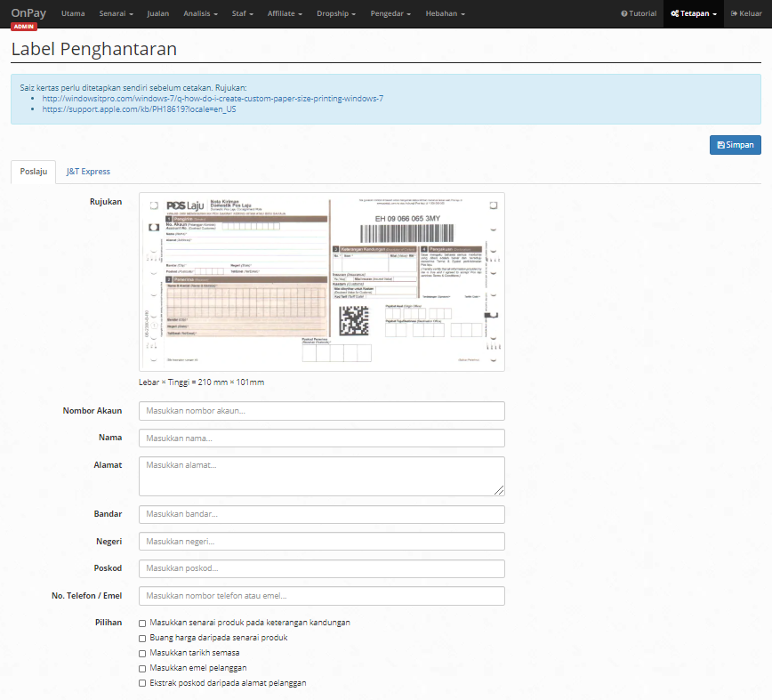Click the Keluar logout icon

click(734, 13)
